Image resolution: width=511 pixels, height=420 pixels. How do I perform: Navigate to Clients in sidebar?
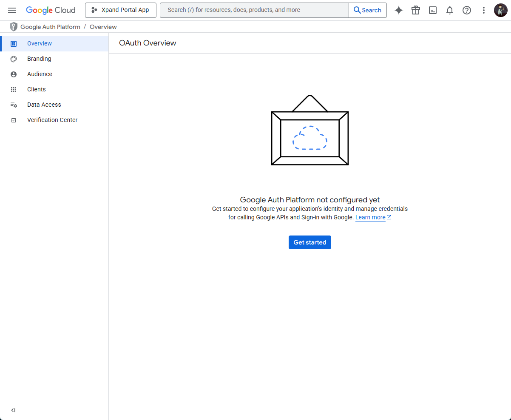click(x=37, y=89)
